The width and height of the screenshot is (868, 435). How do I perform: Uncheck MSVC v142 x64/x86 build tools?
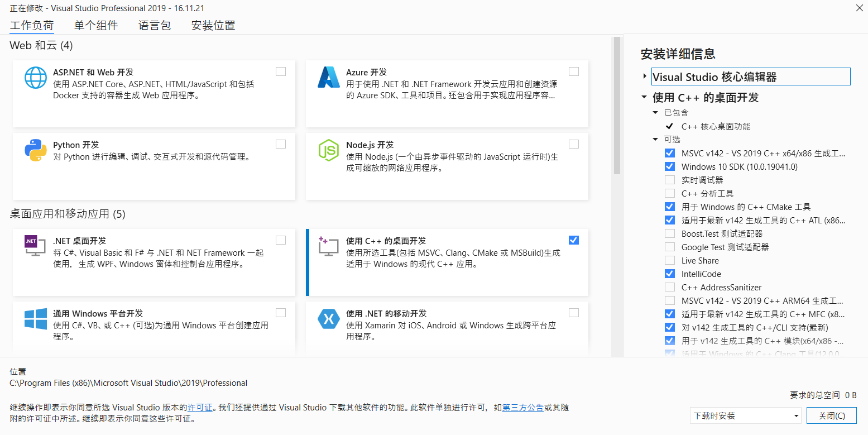point(670,153)
